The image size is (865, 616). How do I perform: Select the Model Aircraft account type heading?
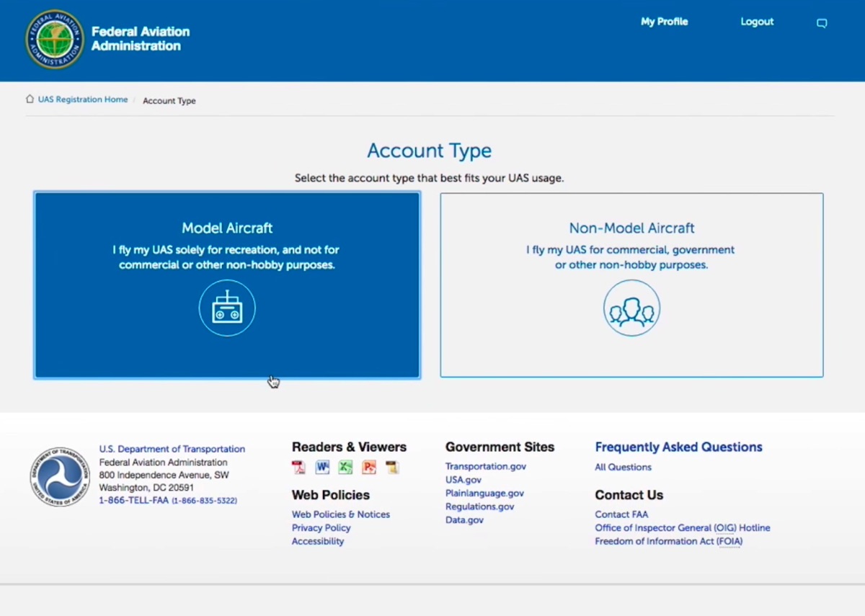pyautogui.click(x=227, y=228)
